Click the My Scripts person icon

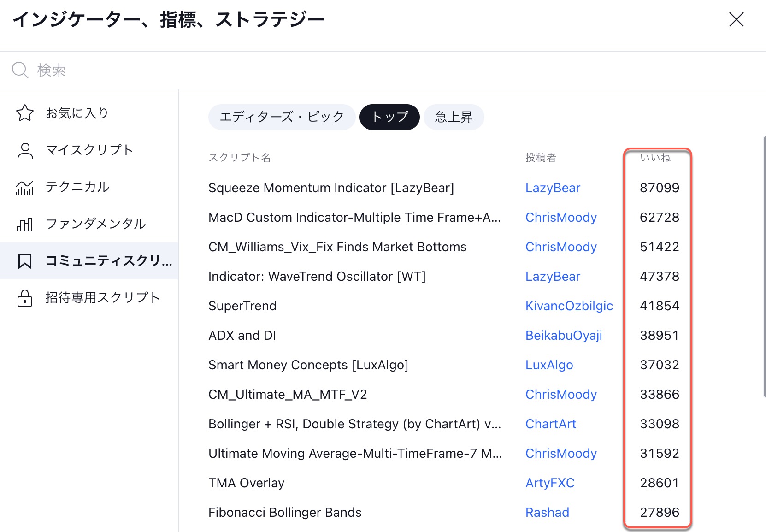25,150
